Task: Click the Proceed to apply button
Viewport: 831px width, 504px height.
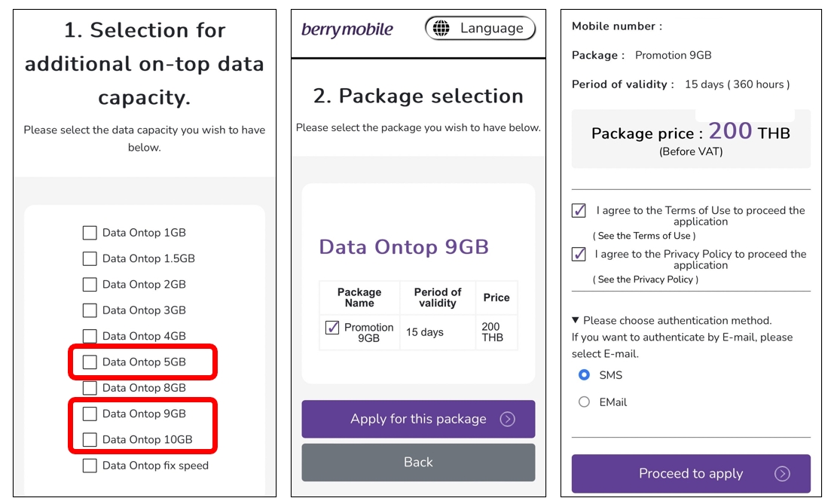Action: pos(691,473)
